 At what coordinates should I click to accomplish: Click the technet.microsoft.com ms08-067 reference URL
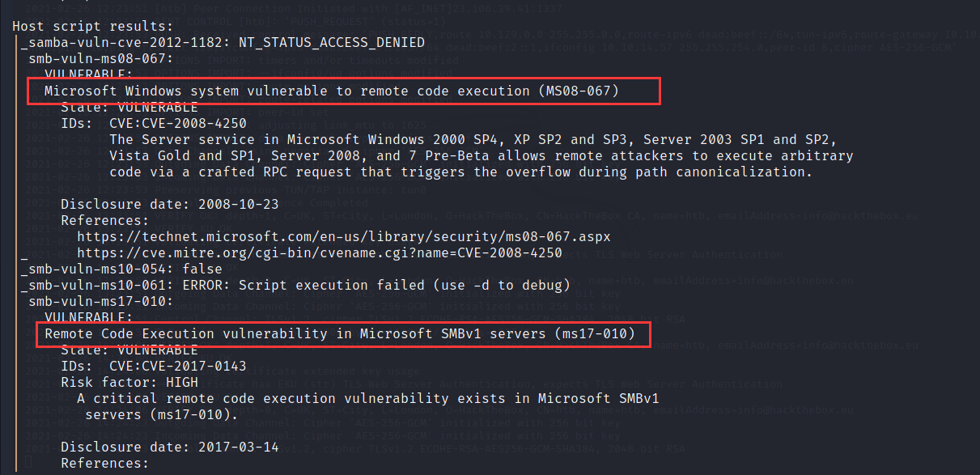pyautogui.click(x=343, y=236)
